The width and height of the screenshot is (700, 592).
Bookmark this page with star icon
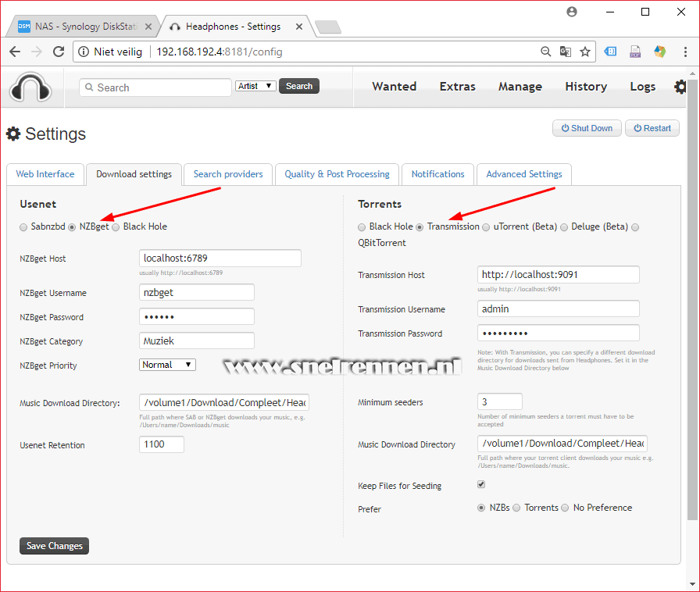[x=585, y=52]
